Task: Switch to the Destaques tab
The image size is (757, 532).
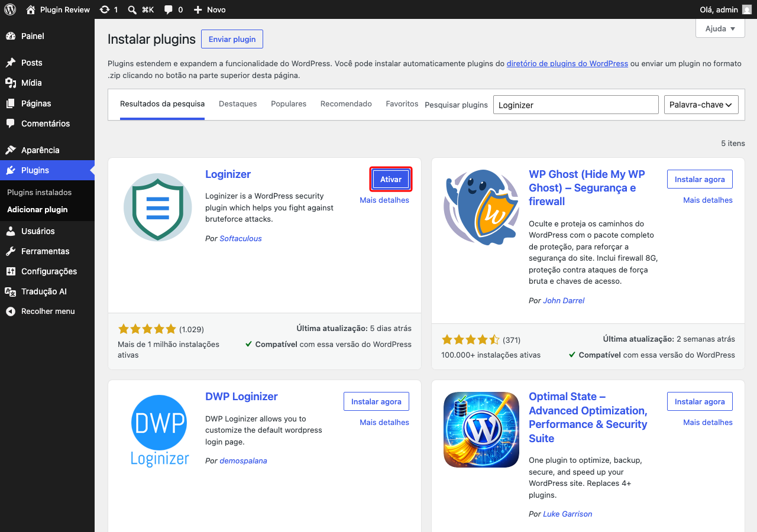Action: coord(238,104)
